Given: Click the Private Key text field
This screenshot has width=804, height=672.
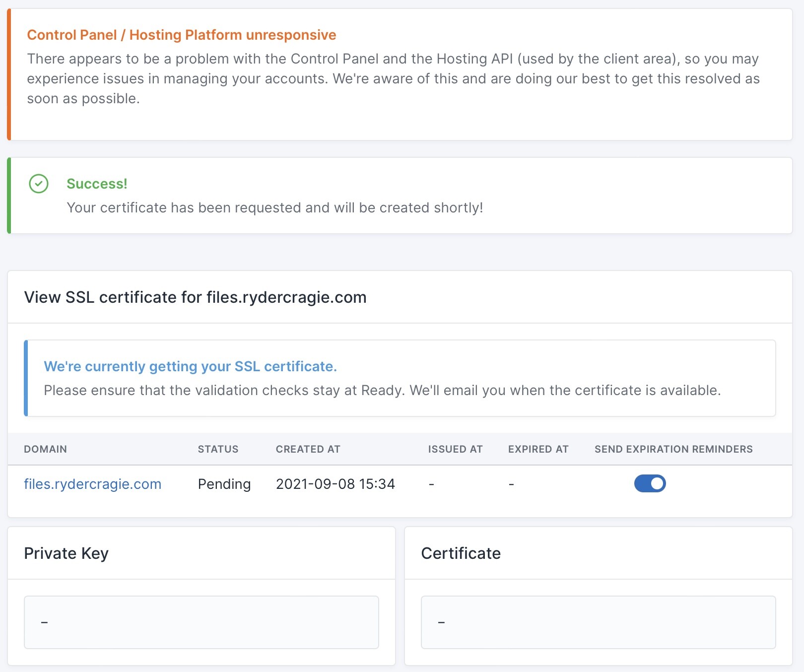Looking at the screenshot, I should coord(201,622).
